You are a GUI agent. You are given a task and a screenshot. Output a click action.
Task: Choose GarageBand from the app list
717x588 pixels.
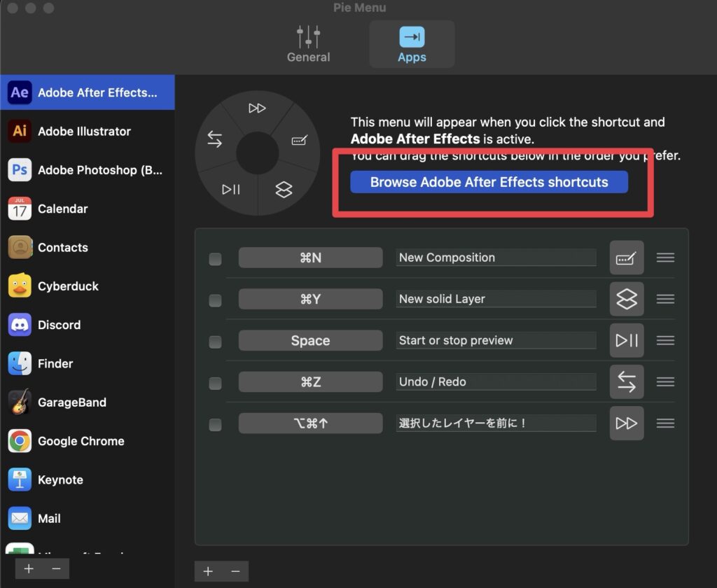coord(88,402)
